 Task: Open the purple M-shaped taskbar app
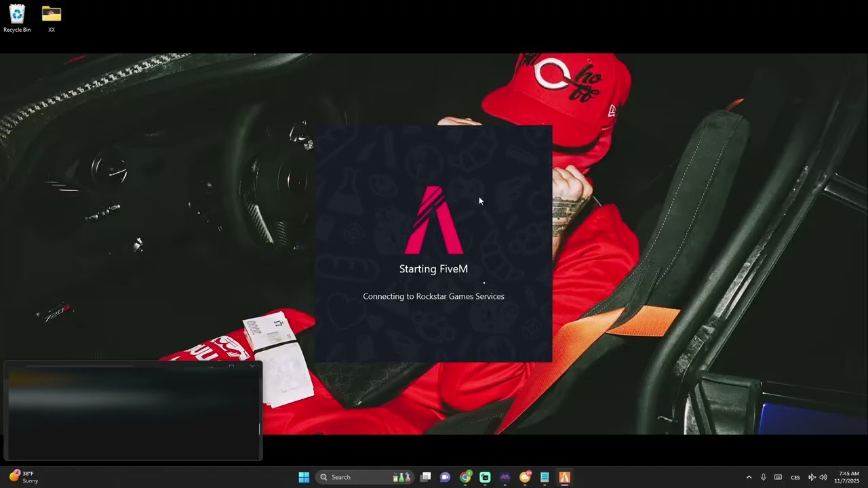(x=505, y=477)
